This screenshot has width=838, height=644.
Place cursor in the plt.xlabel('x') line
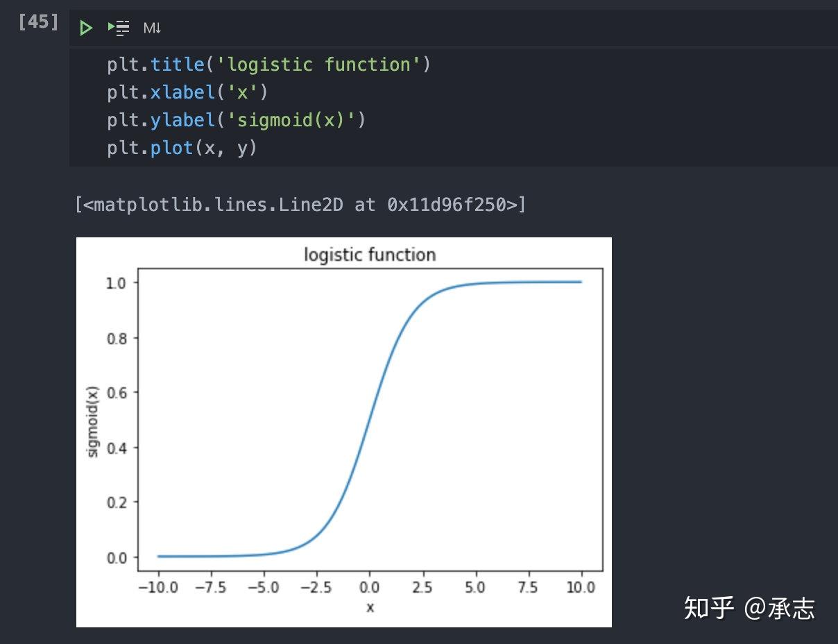point(187,92)
